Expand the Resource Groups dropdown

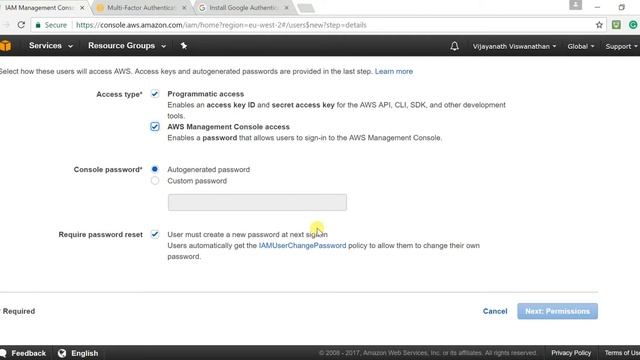coord(127,46)
